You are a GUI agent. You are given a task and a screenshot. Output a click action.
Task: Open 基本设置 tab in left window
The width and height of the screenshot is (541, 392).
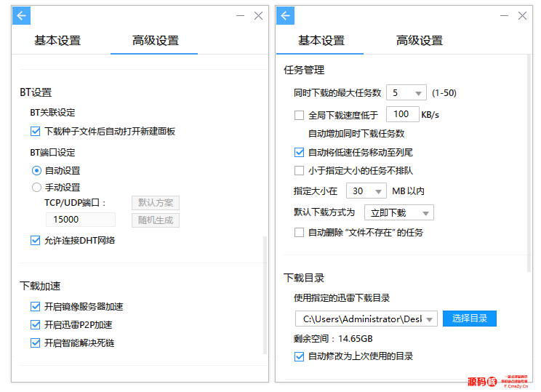[x=57, y=41]
